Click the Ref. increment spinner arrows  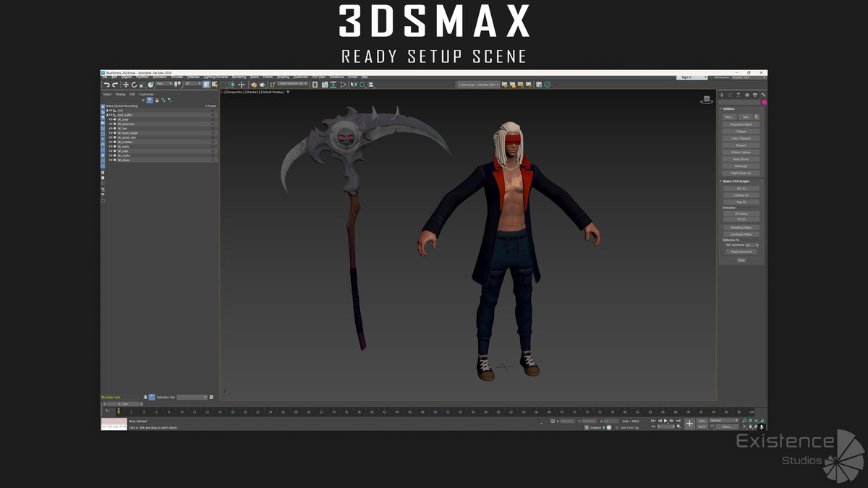pos(757,245)
